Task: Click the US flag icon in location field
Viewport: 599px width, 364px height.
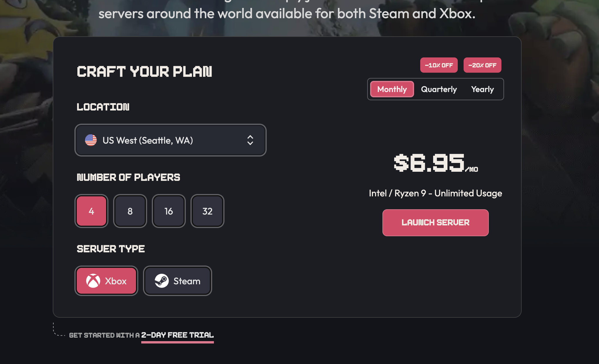Action: click(91, 140)
